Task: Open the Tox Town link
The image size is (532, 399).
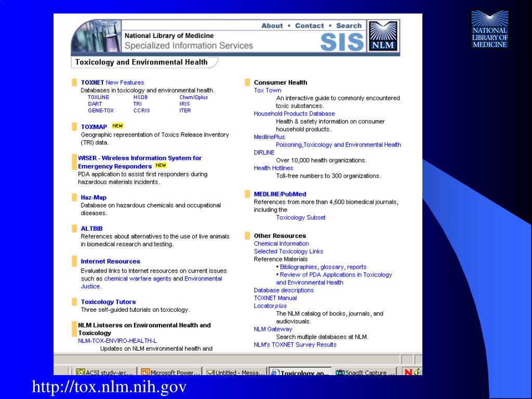Action: [x=268, y=90]
